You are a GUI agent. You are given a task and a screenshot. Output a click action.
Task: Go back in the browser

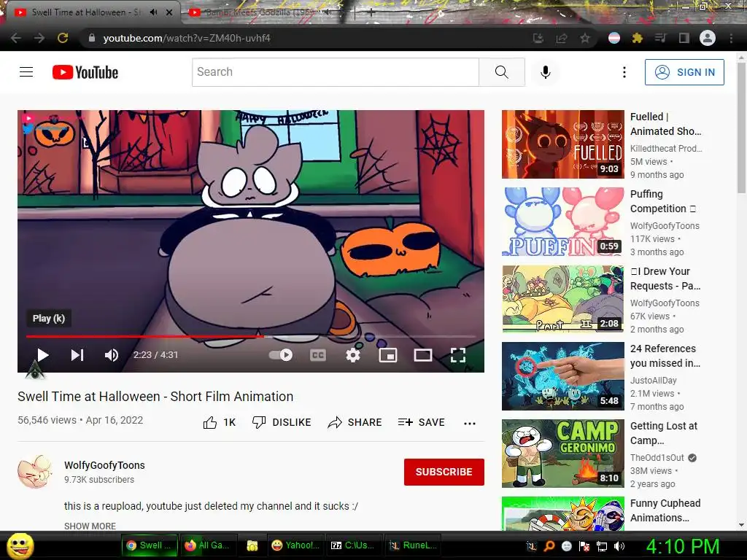coord(16,38)
